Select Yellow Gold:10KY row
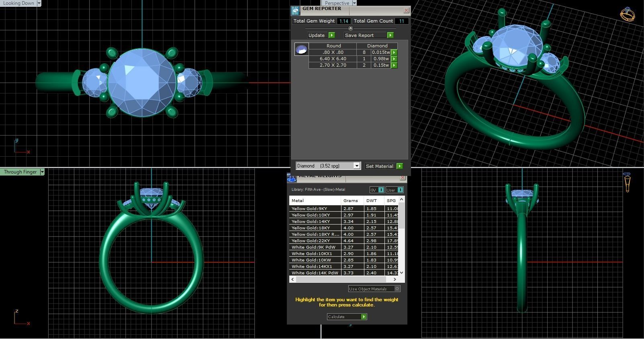 344,215
